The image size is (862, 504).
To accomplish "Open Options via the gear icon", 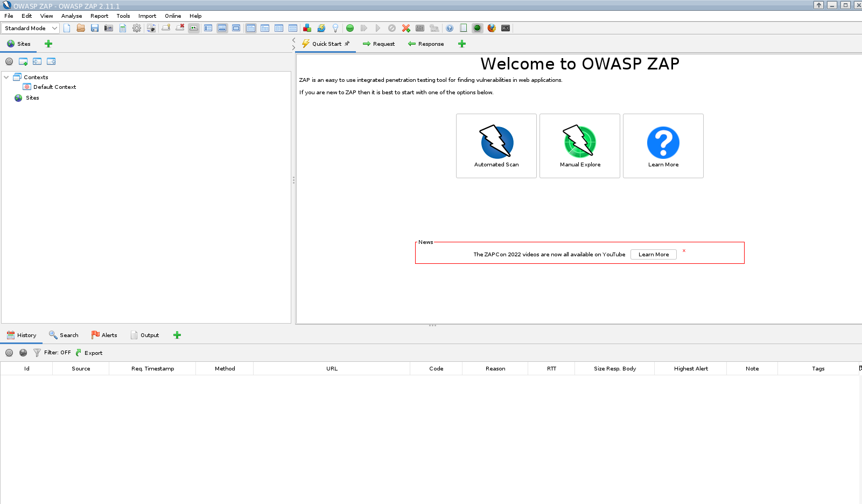I will tap(137, 28).
